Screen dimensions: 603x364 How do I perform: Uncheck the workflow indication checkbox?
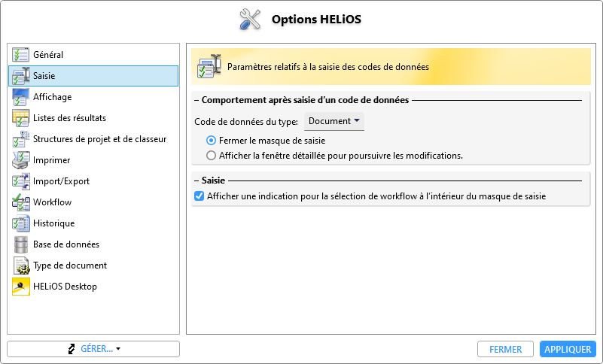199,196
